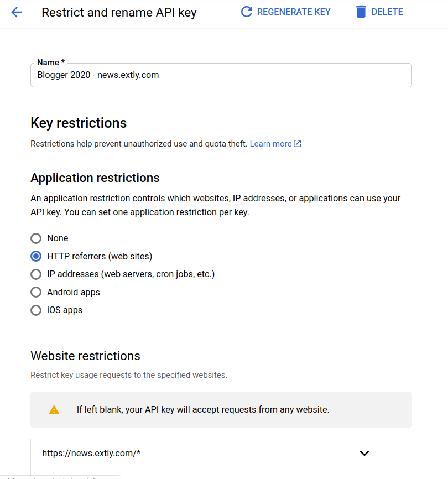Select HTTP referrers (web sites) option
The image size is (448, 479).
pos(36,256)
